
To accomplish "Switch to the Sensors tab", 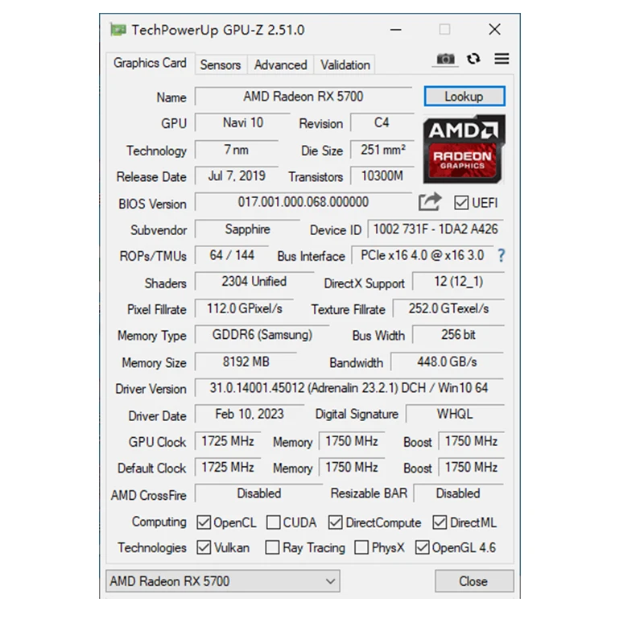I will [221, 65].
